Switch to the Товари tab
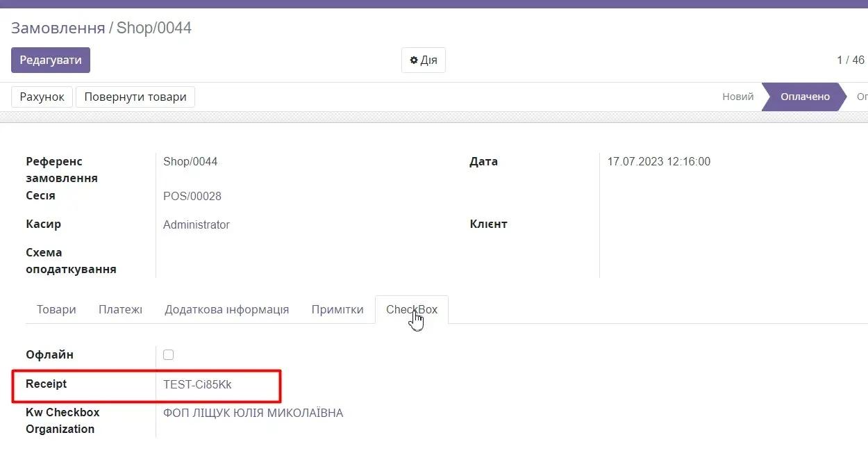 56,309
